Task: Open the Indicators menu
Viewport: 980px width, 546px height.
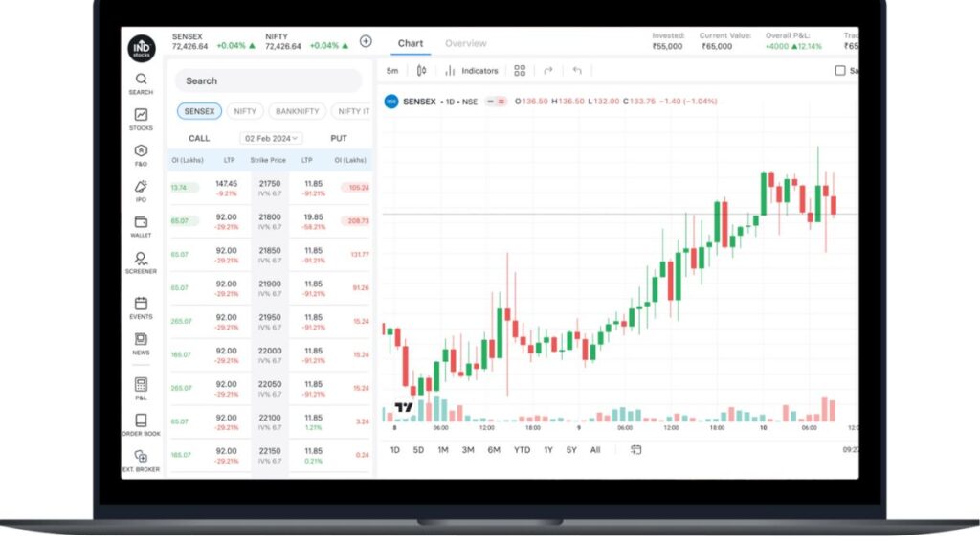Action: [x=471, y=71]
